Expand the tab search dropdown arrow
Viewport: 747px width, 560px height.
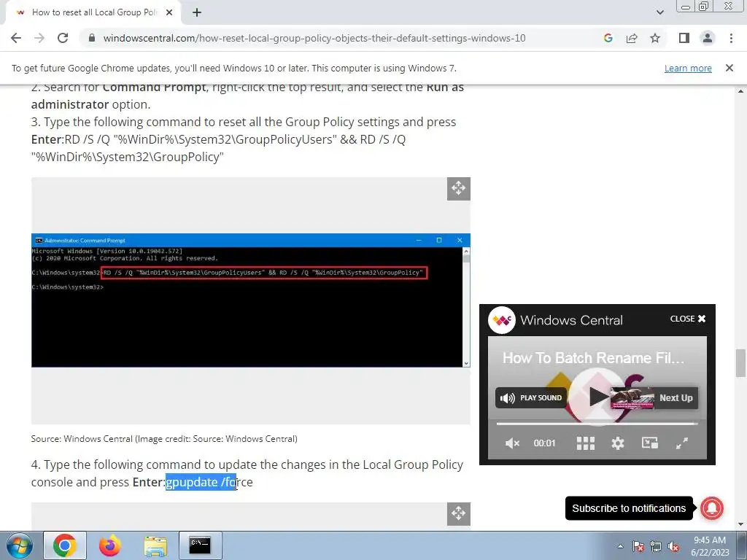[x=659, y=12]
